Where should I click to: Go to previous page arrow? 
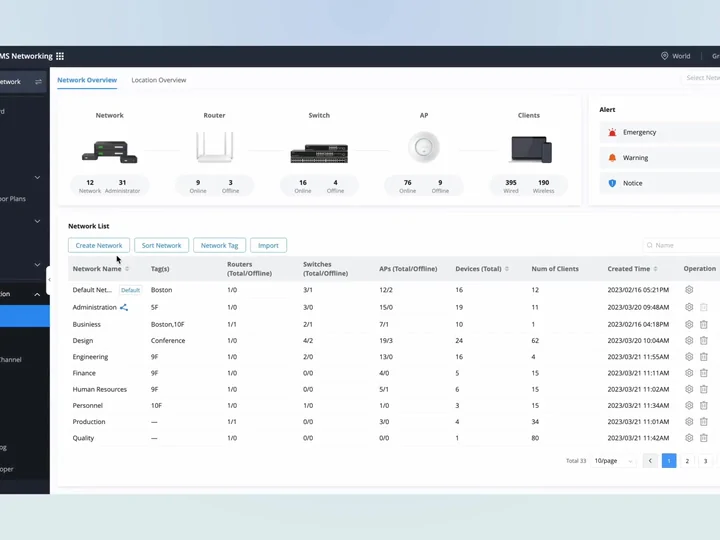point(650,461)
